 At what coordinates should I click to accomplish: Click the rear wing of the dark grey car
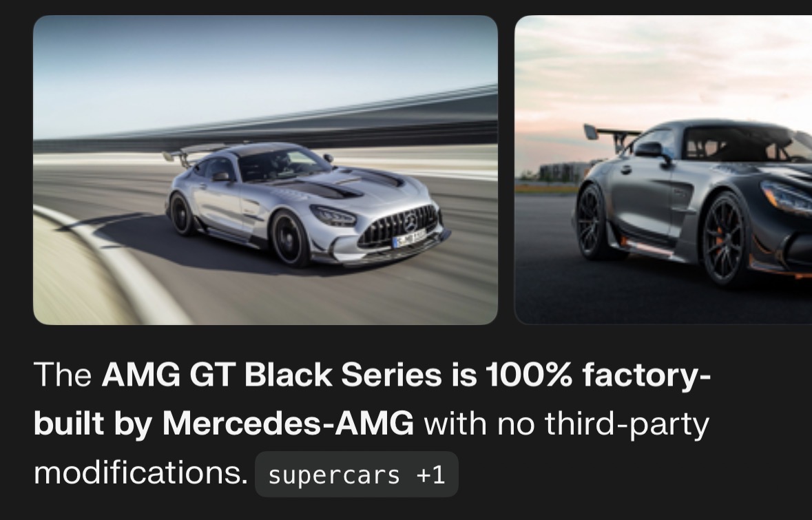coord(611,136)
